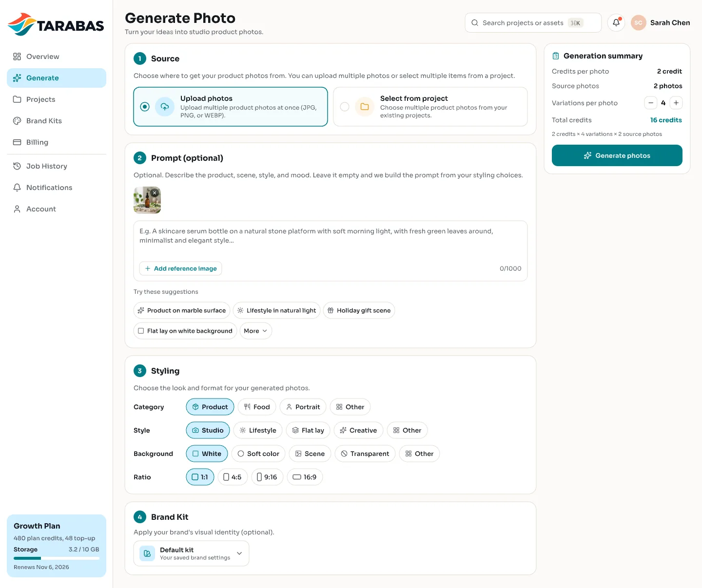Set style to Lifestyle
The height and width of the screenshot is (588, 702).
coord(258,430)
